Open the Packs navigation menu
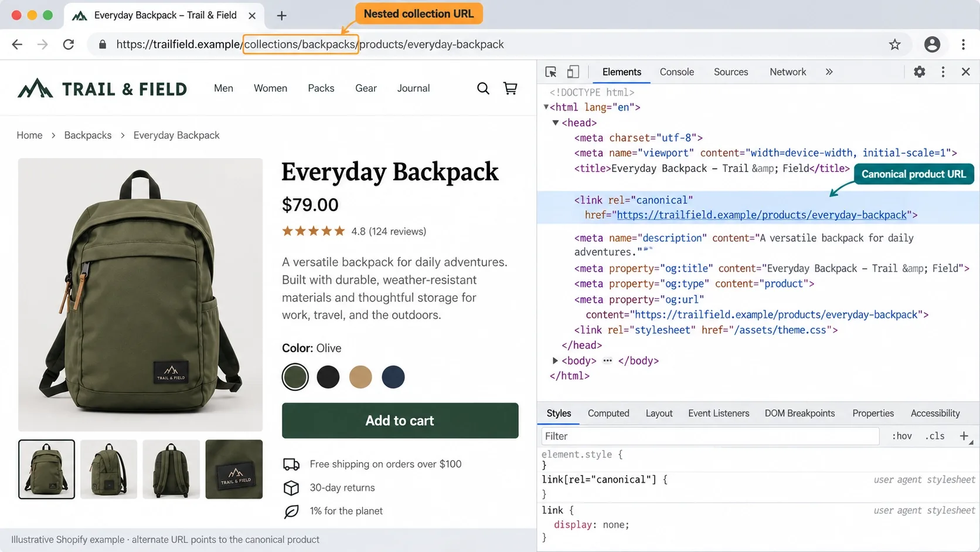980x552 pixels. point(321,88)
